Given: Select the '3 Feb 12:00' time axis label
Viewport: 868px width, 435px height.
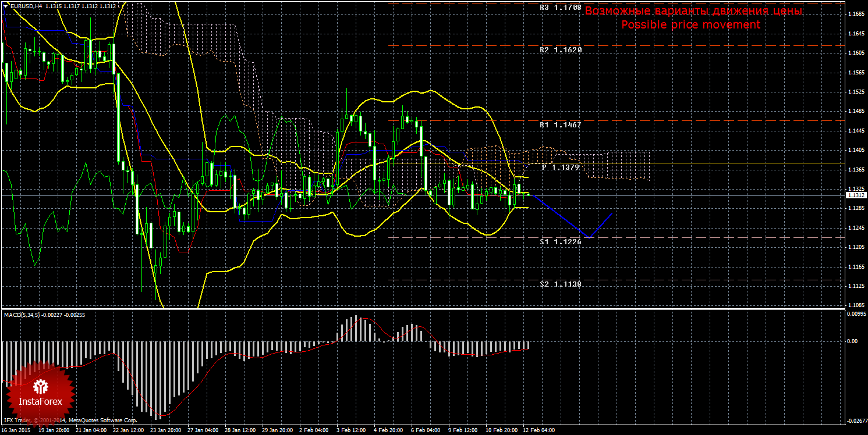Looking at the screenshot, I should click(351, 430).
